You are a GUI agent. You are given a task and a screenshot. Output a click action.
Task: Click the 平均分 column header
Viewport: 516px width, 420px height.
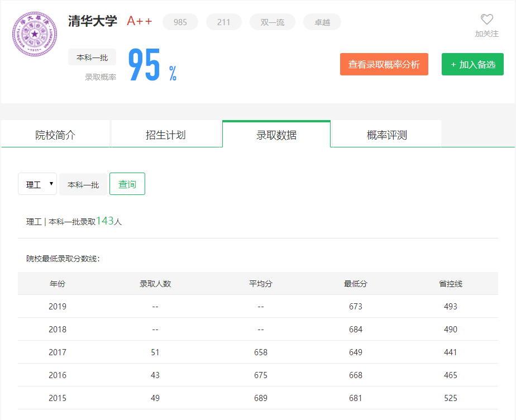(x=261, y=284)
